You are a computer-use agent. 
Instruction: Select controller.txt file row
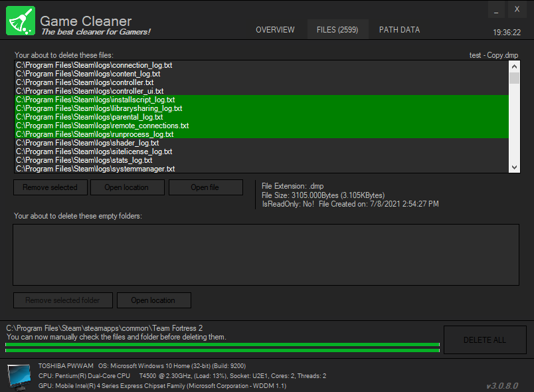[262, 82]
